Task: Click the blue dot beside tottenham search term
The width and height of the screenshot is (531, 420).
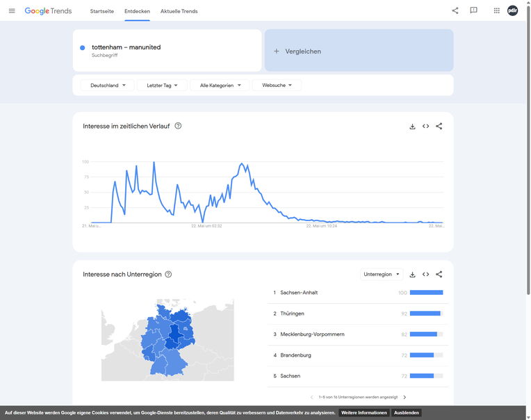Action: (x=82, y=48)
